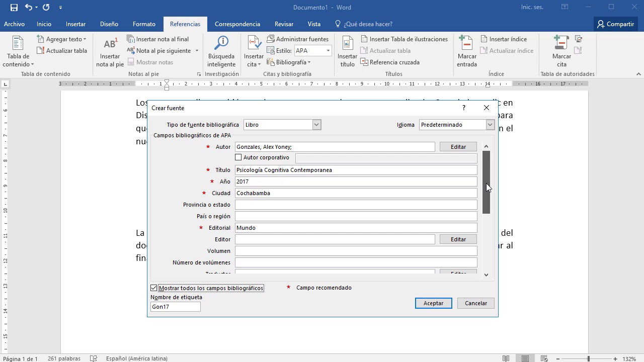Click Insertar índice
Image resolution: width=644 pixels, height=362 pixels.
(x=504, y=39)
